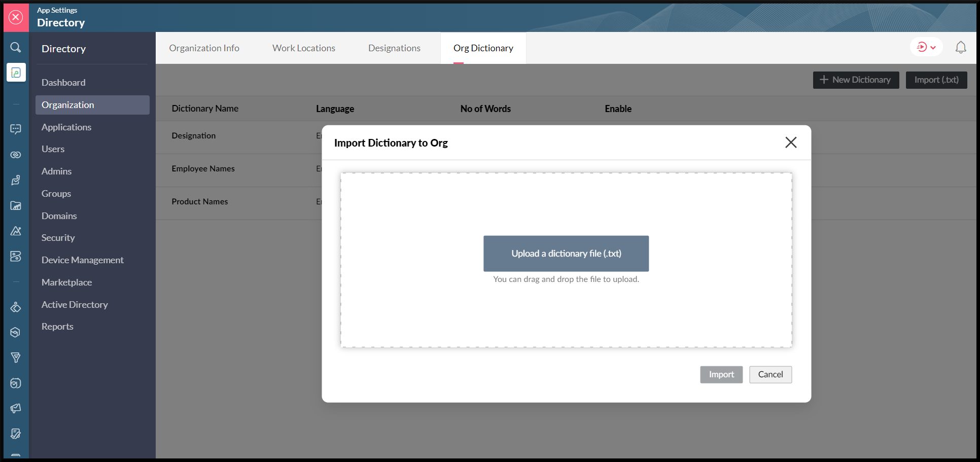Switch to the Work Locations tab

pos(304,48)
